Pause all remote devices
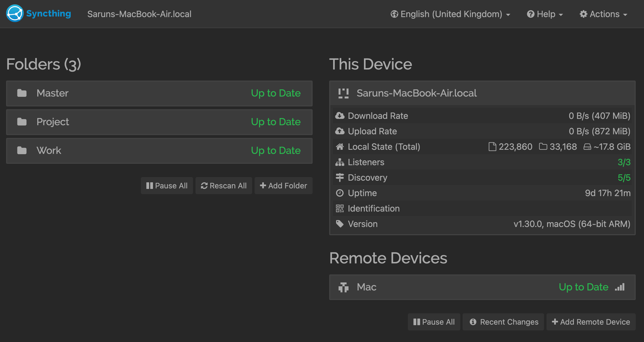The image size is (644, 342). point(434,322)
